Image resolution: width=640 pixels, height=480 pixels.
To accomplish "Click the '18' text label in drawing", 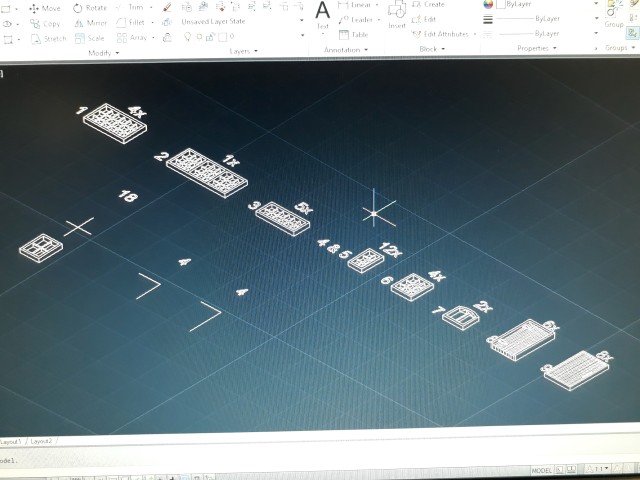I will click(128, 196).
